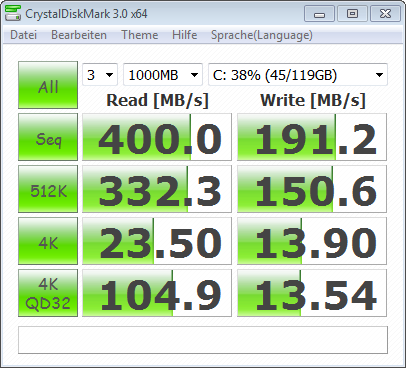Click the 512K read result 332.3
Image resolution: width=406 pixels, height=368 pixels.
tap(157, 189)
